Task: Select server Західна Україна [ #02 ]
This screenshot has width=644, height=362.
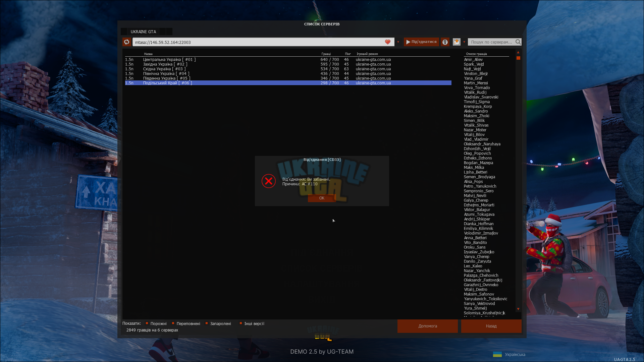Action: pyautogui.click(x=288, y=64)
